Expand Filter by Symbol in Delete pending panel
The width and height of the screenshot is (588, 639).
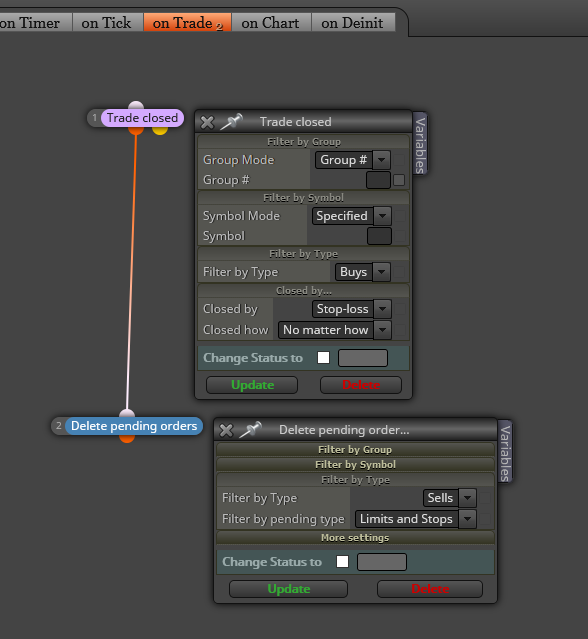pyautogui.click(x=355, y=465)
